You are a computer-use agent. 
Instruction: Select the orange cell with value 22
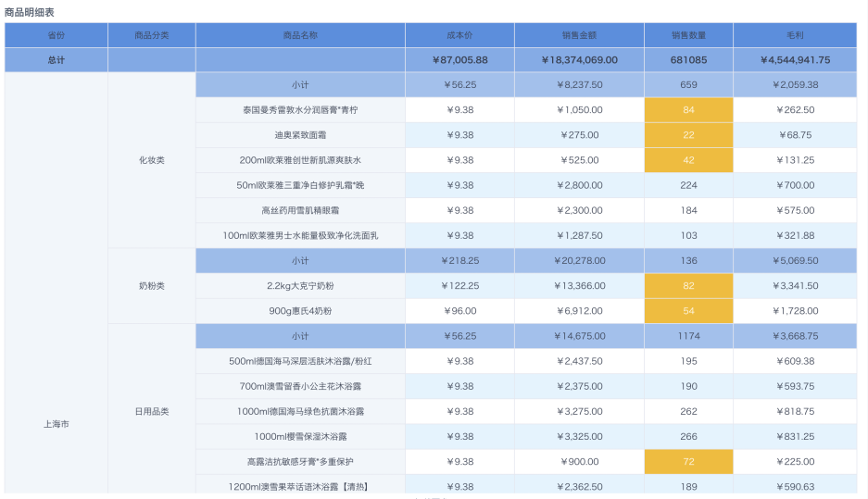tap(688, 135)
